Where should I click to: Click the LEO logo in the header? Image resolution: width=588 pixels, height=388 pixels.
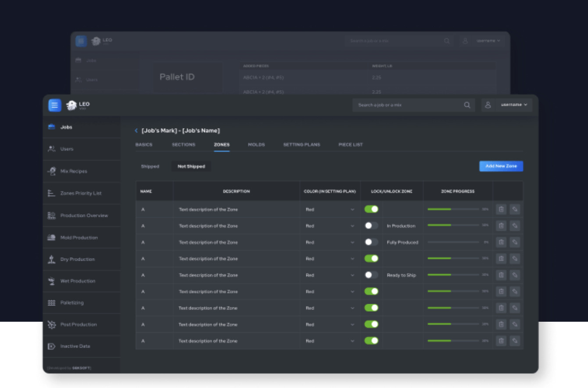(x=78, y=105)
